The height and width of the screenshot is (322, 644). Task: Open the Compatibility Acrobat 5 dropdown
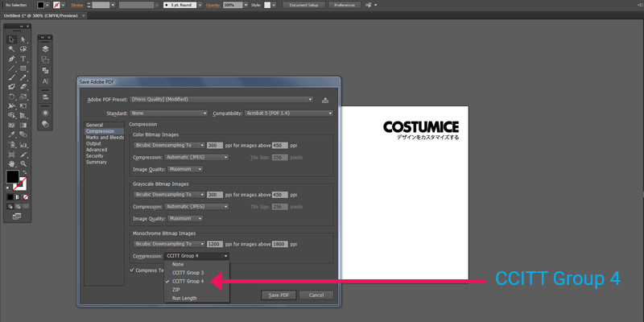(289, 113)
